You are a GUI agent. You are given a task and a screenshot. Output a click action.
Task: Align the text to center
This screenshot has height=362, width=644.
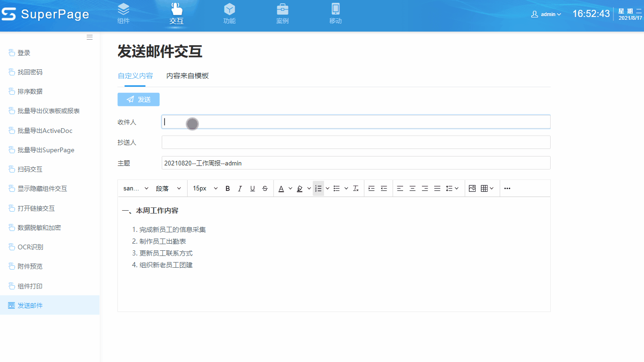tap(412, 188)
